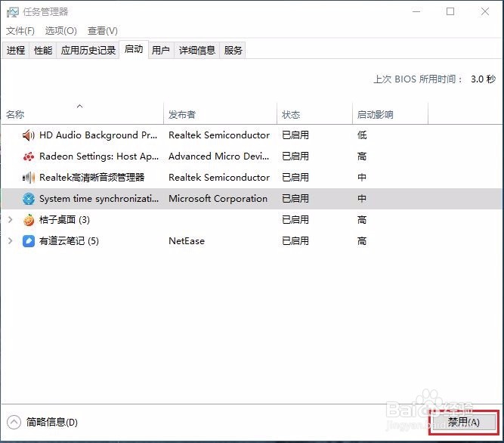Switch to the 性能 tab
Image resolution: width=504 pixels, height=443 pixels.
(x=43, y=51)
